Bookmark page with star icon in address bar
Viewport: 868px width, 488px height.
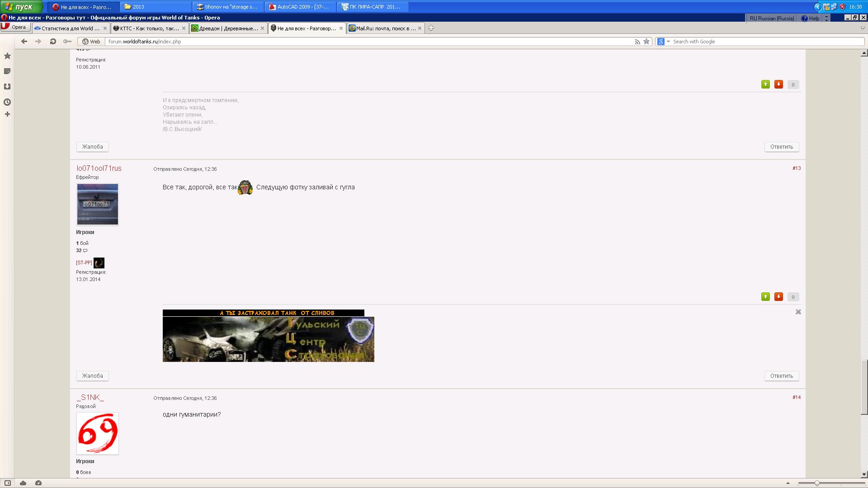[646, 42]
